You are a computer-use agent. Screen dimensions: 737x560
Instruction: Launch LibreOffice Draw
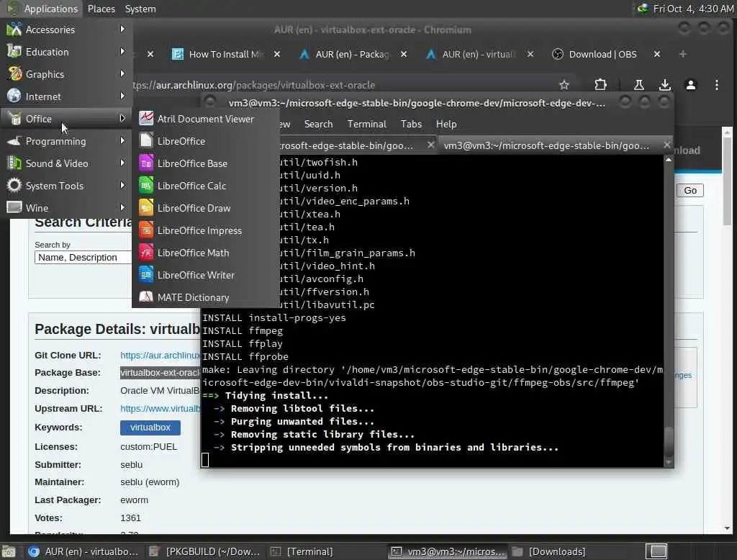[x=206, y=208]
